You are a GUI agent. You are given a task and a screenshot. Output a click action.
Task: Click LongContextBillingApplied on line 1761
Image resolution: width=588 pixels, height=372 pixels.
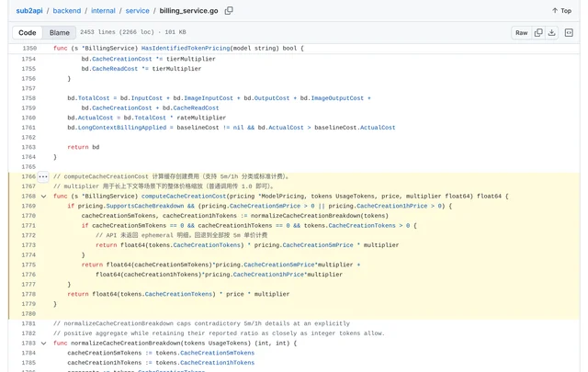[122, 128]
